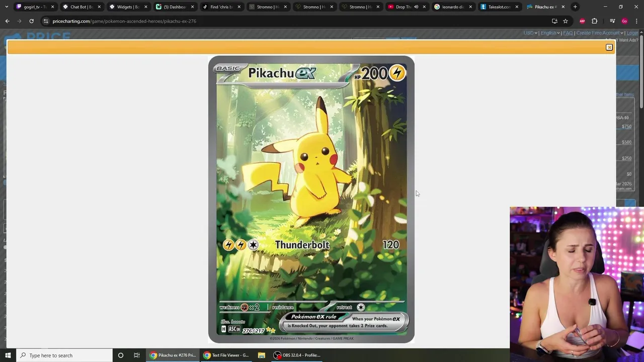Switch to the gogirl_tv Twitch tab
Image resolution: width=644 pixels, height=362 pixels.
[x=35, y=7]
